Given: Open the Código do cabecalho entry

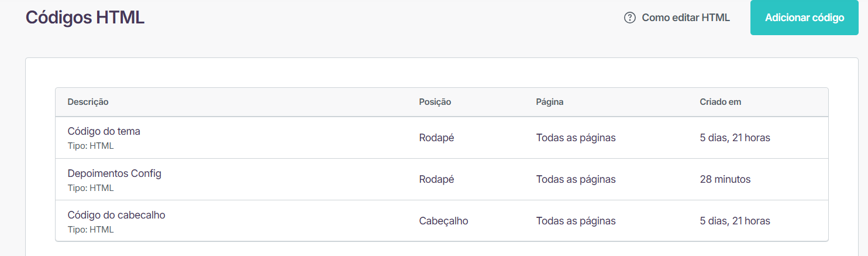Looking at the screenshot, I should pos(116,215).
